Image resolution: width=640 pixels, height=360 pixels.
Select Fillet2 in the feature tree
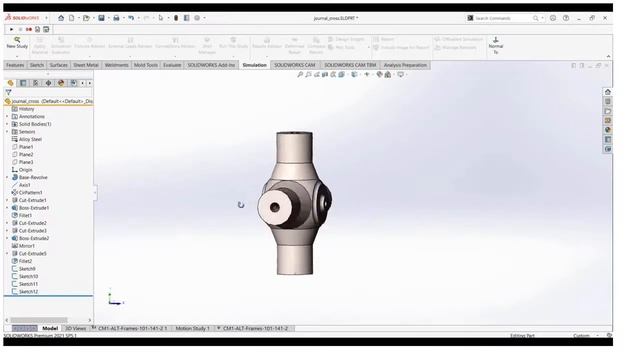(22, 261)
